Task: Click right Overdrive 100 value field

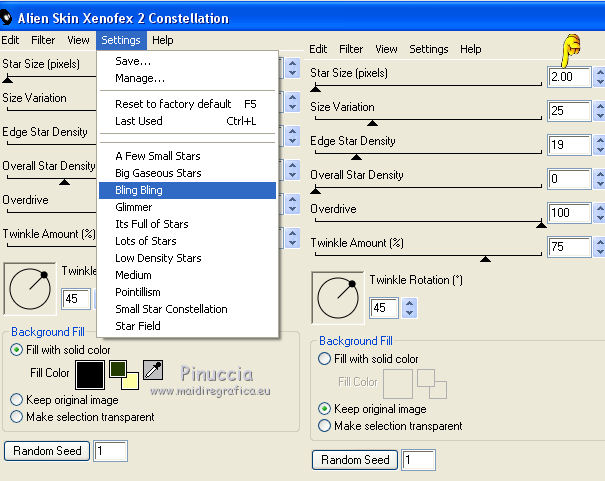Action: coord(569,213)
